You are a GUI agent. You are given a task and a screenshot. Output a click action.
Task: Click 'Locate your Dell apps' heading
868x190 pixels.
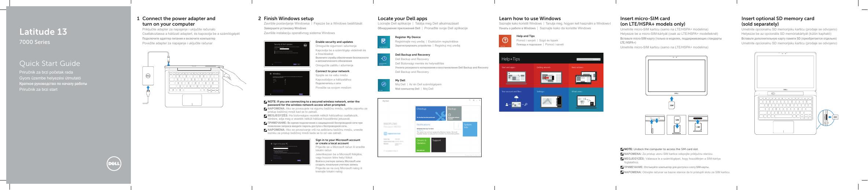pyautogui.click(x=402, y=18)
